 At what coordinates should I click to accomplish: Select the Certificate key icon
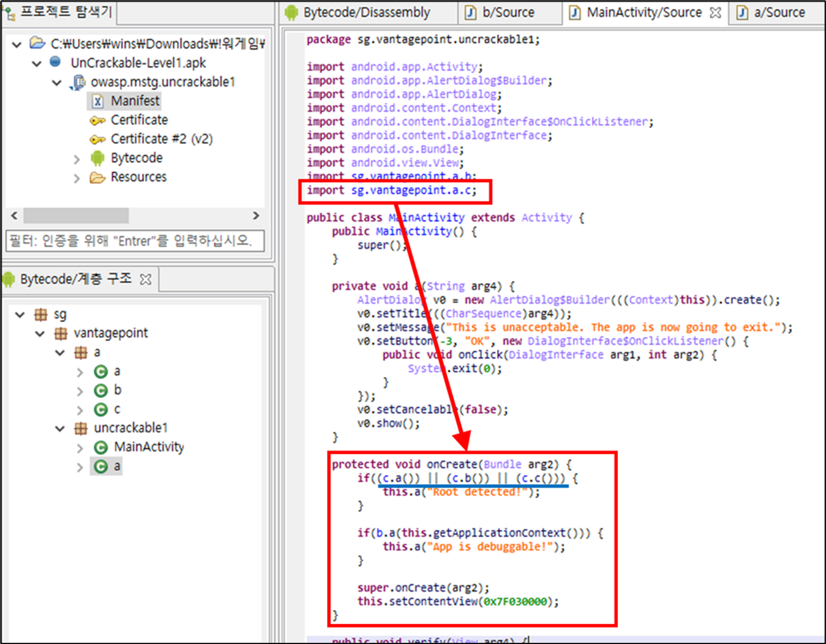pyautogui.click(x=97, y=121)
